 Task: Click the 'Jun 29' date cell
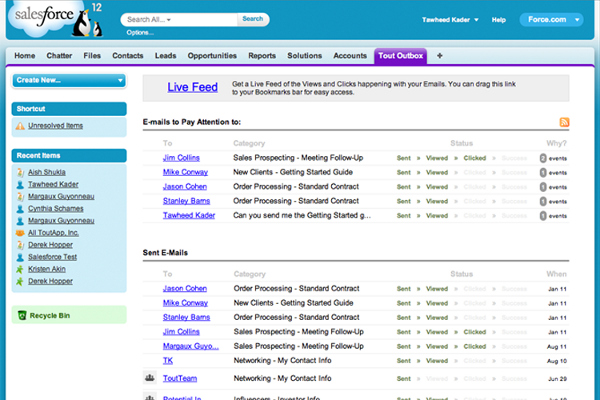558,379
